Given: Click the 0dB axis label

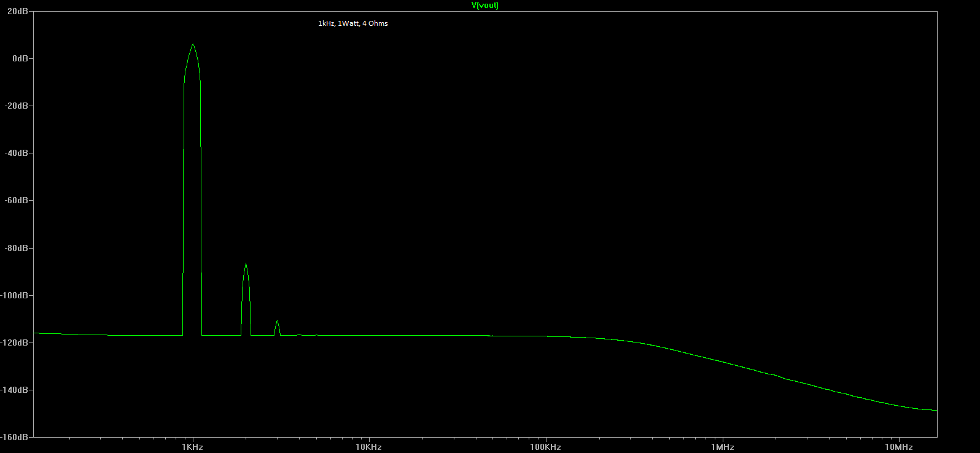Looking at the screenshot, I should pyautogui.click(x=20, y=58).
